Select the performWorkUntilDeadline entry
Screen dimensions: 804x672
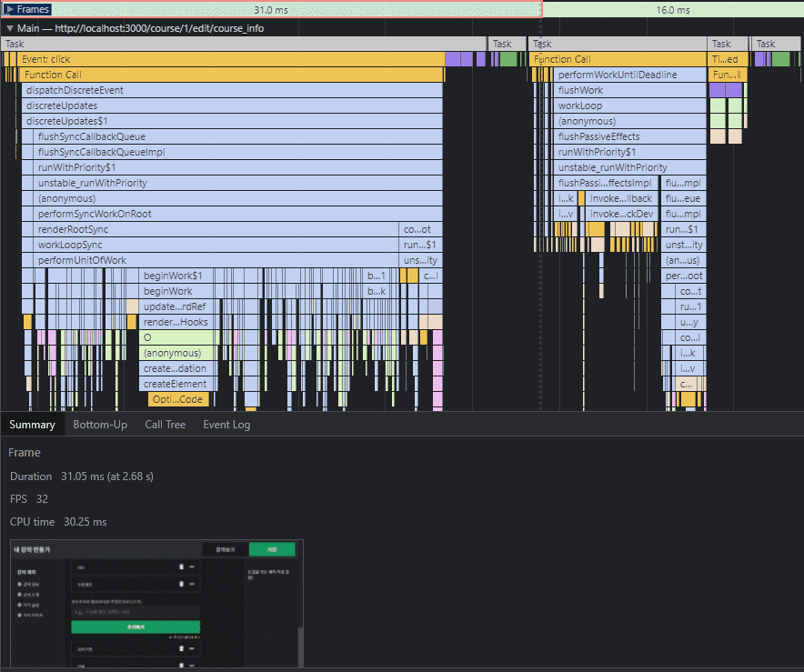629,75
